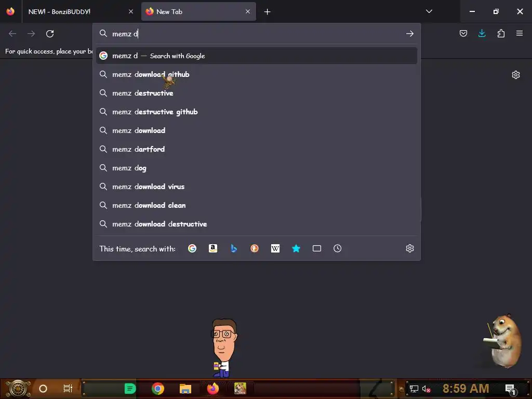Open the notification center icon

tap(510, 389)
